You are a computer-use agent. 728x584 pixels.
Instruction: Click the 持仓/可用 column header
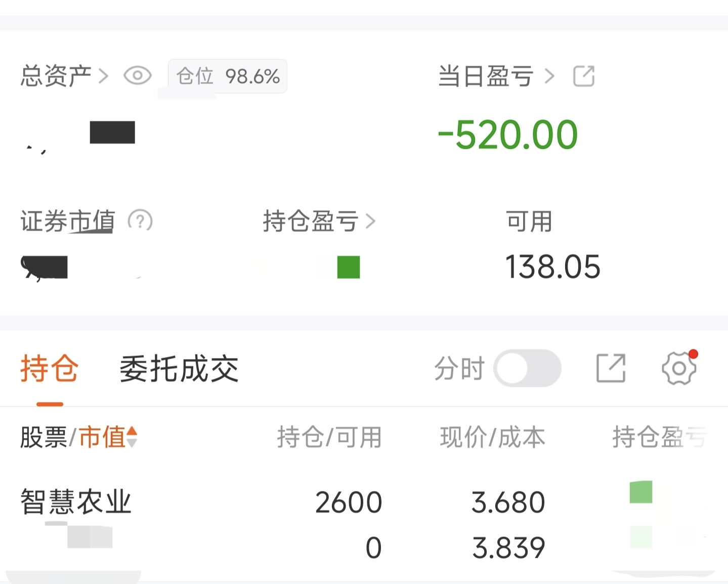329,437
